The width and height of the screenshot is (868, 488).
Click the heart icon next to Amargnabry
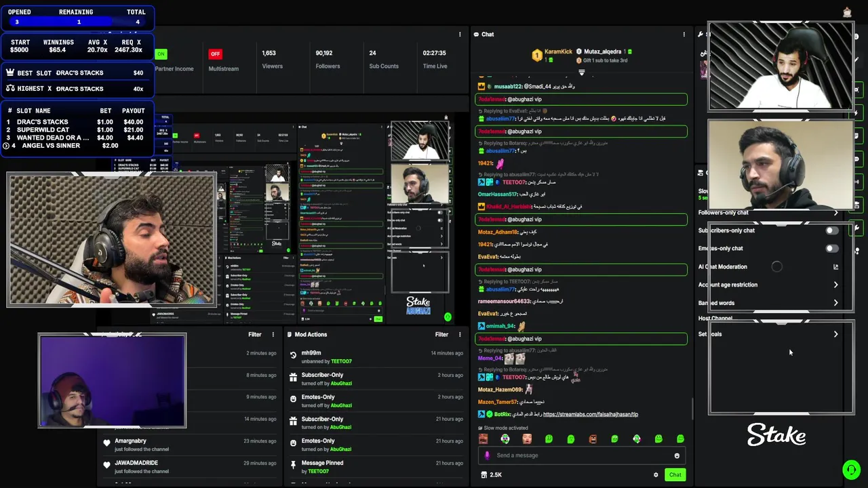pyautogui.click(x=106, y=443)
